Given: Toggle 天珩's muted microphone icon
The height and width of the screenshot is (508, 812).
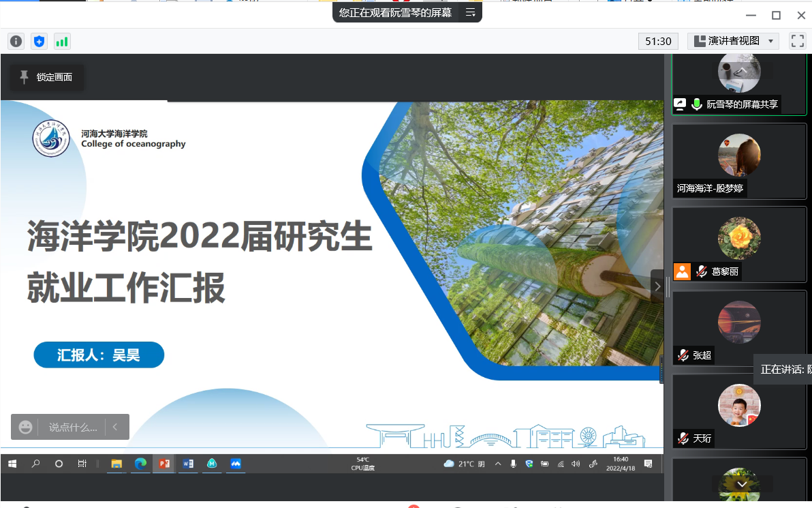Looking at the screenshot, I should pos(683,438).
